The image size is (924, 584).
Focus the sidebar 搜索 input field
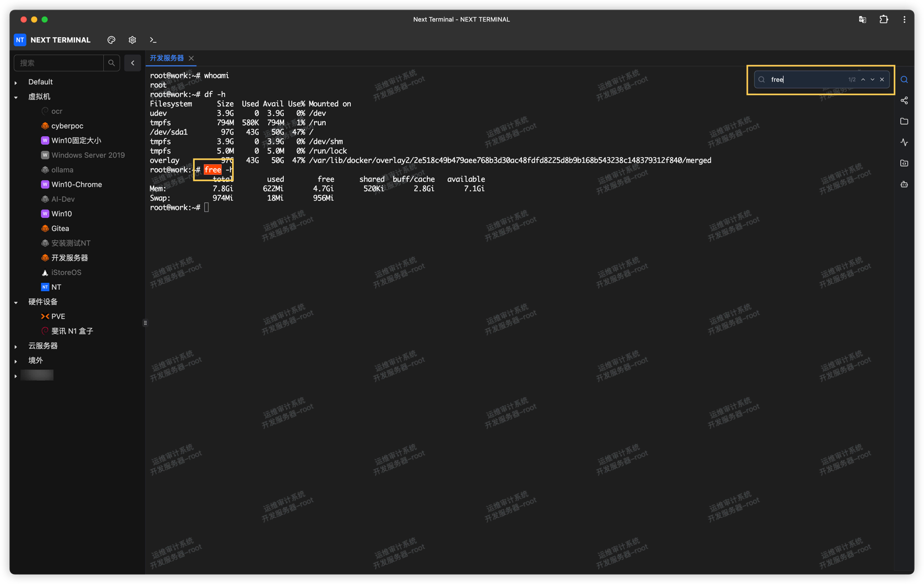[x=59, y=63]
